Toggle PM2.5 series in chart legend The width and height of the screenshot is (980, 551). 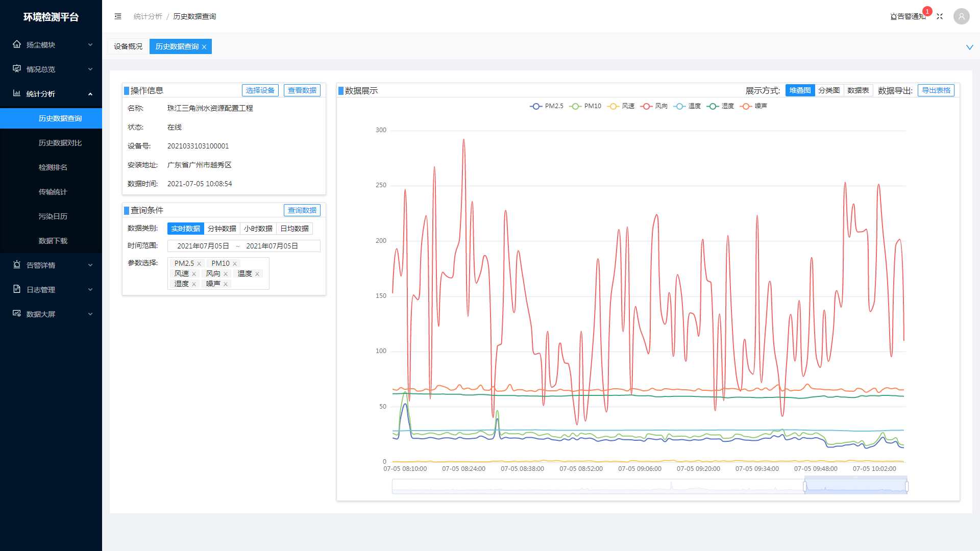[x=547, y=106]
